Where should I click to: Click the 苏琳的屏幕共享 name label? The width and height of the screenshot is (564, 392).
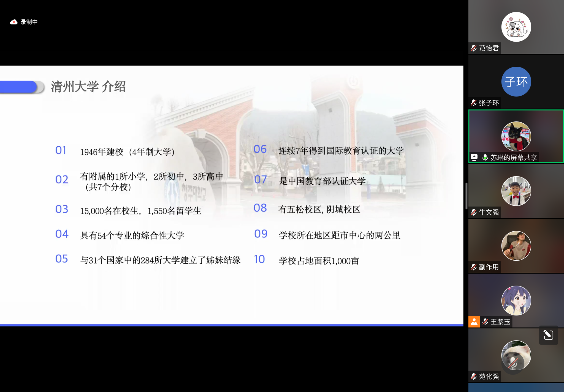(x=514, y=157)
